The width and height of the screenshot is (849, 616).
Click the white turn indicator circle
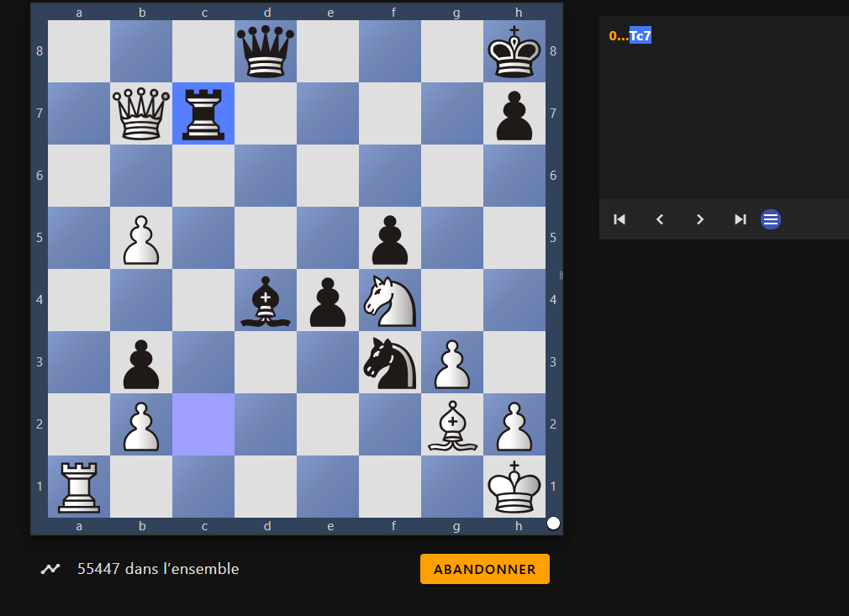[553, 524]
